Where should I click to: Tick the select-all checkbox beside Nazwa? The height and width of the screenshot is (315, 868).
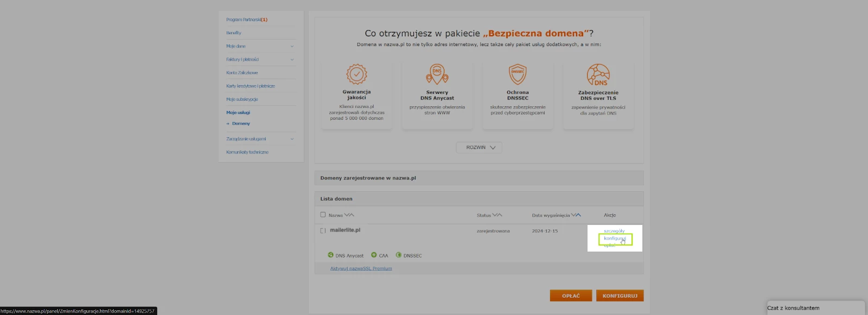[323, 215]
